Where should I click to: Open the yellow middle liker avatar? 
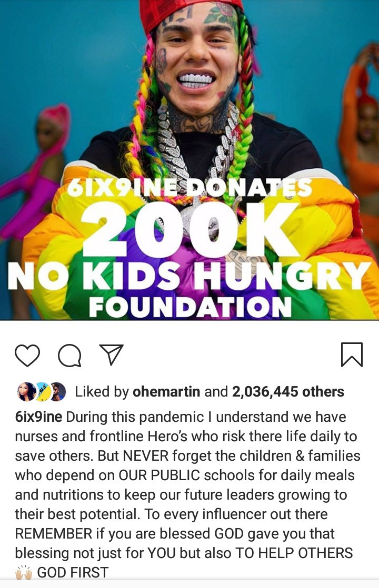(42, 392)
